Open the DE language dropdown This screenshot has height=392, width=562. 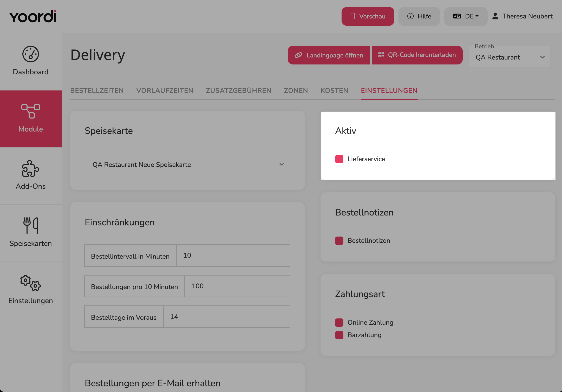point(466,16)
